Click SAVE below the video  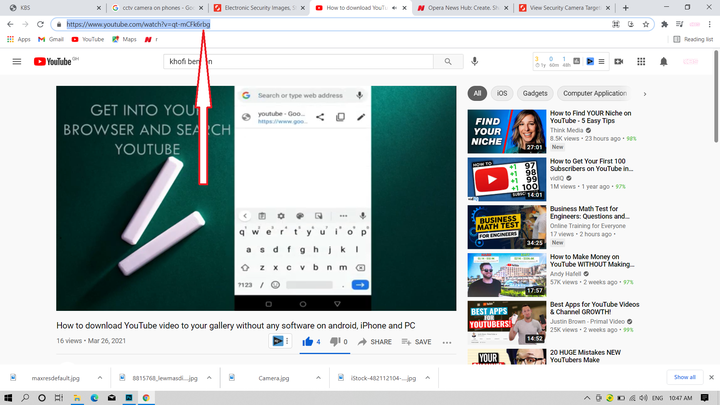(416, 342)
